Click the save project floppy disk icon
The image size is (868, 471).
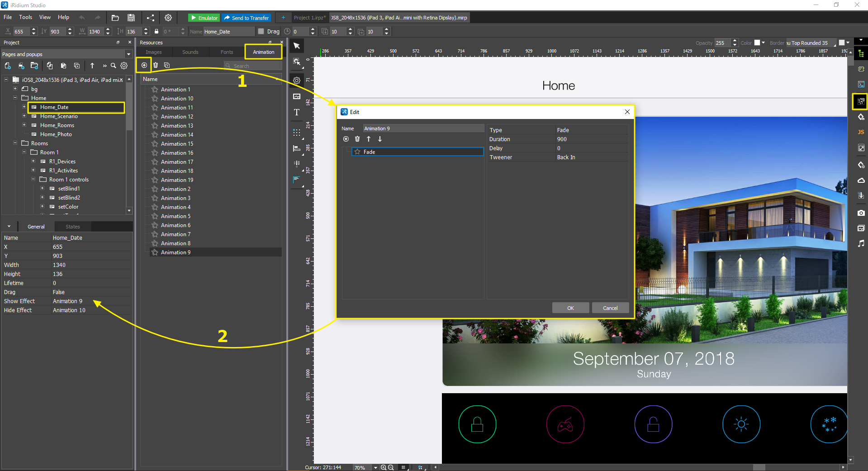click(x=131, y=18)
